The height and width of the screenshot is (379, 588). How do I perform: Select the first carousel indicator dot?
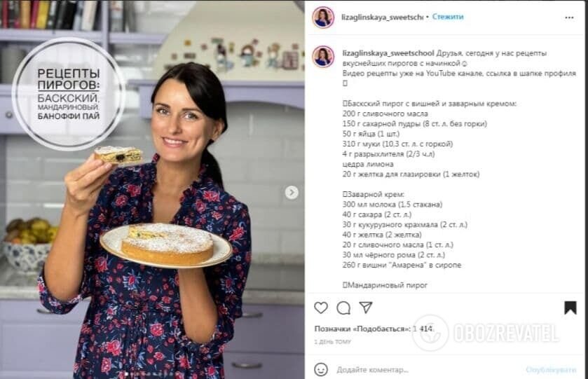pos(126,373)
